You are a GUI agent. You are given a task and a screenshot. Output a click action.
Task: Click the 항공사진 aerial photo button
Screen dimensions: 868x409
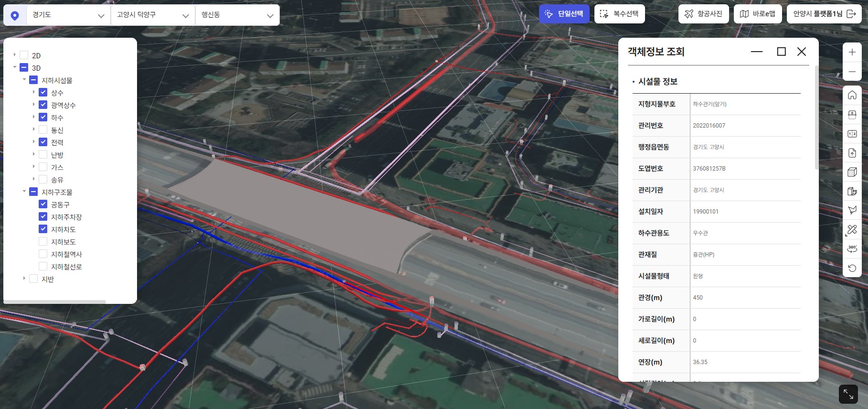point(703,14)
